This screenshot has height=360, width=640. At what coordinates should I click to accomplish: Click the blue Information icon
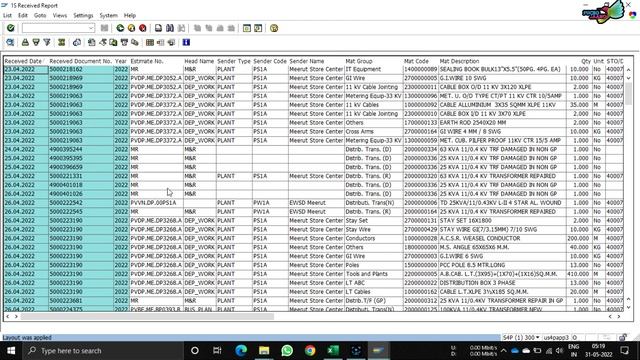pos(186,42)
